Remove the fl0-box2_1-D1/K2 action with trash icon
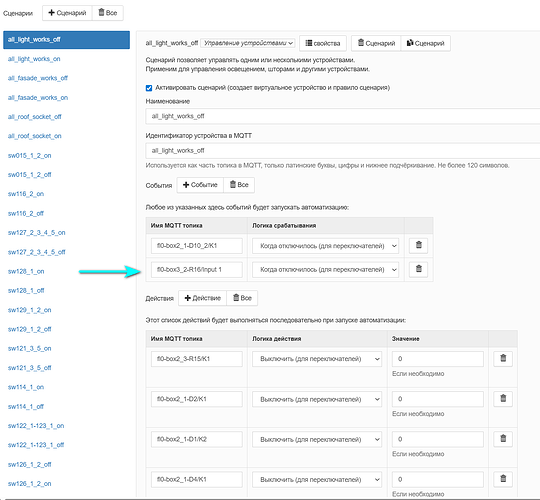This screenshot has width=540, height=500. 503,439
